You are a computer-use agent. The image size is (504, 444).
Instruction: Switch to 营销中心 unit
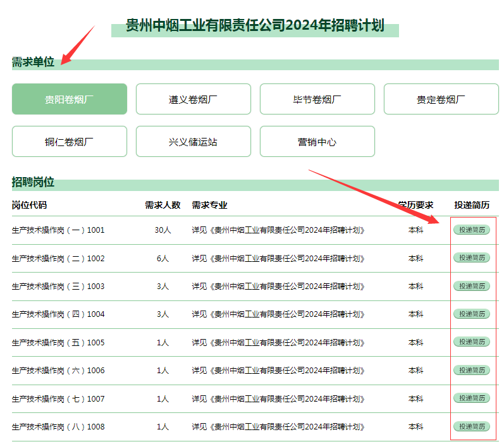(317, 142)
